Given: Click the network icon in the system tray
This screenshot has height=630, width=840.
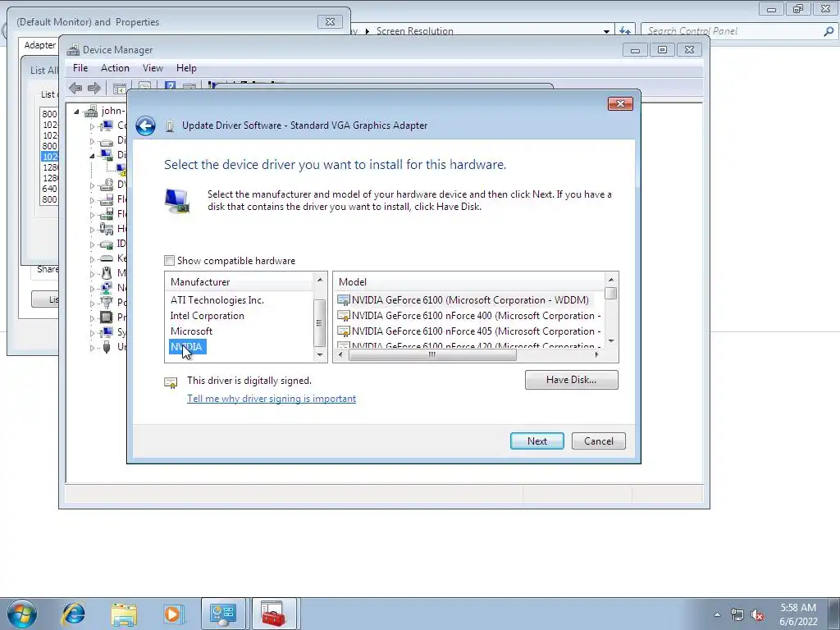Looking at the screenshot, I should point(737,614).
